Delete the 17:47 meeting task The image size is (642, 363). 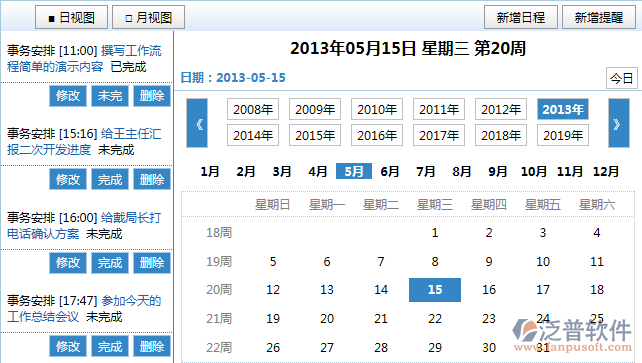pos(152,346)
